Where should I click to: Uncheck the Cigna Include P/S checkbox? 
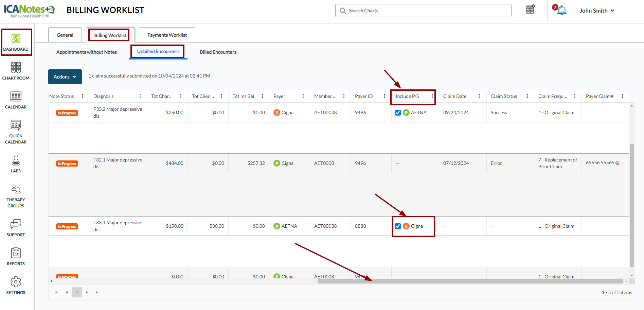point(398,226)
